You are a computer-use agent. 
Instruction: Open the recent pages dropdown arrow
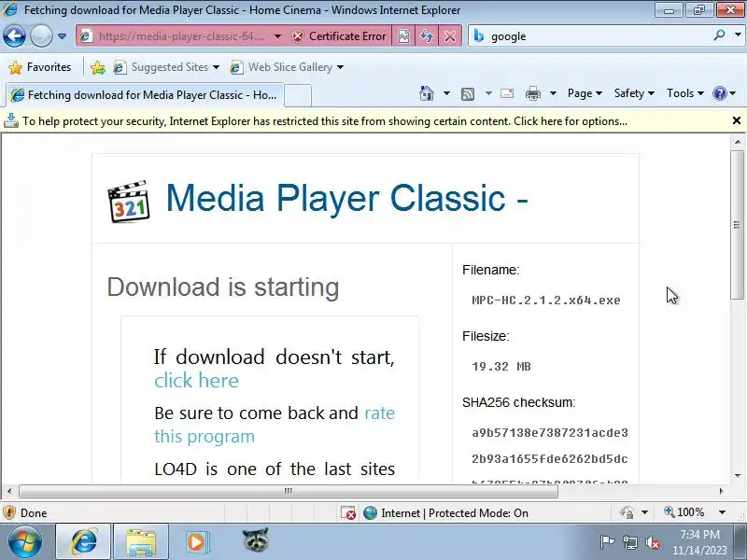tap(62, 36)
